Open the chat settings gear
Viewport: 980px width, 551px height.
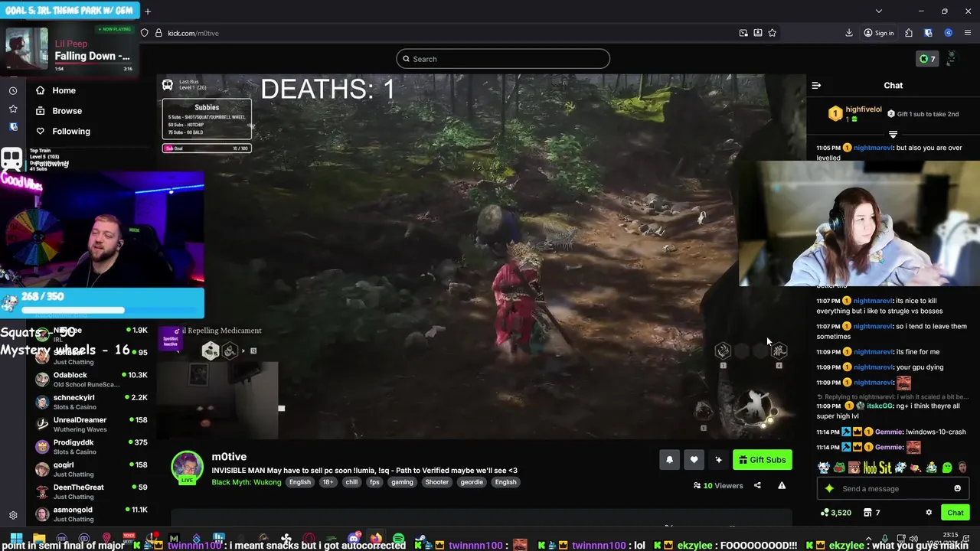click(929, 513)
